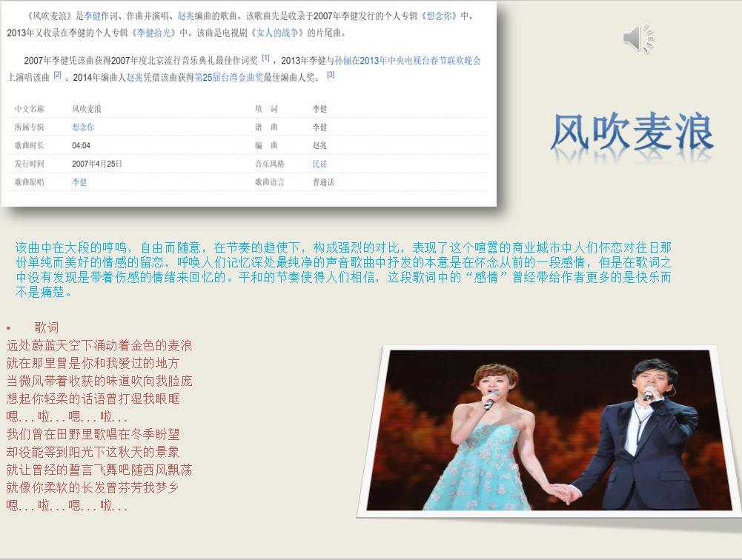Select lyric line 我们曾在田野里歌唱在冬季盼望

[93, 434]
